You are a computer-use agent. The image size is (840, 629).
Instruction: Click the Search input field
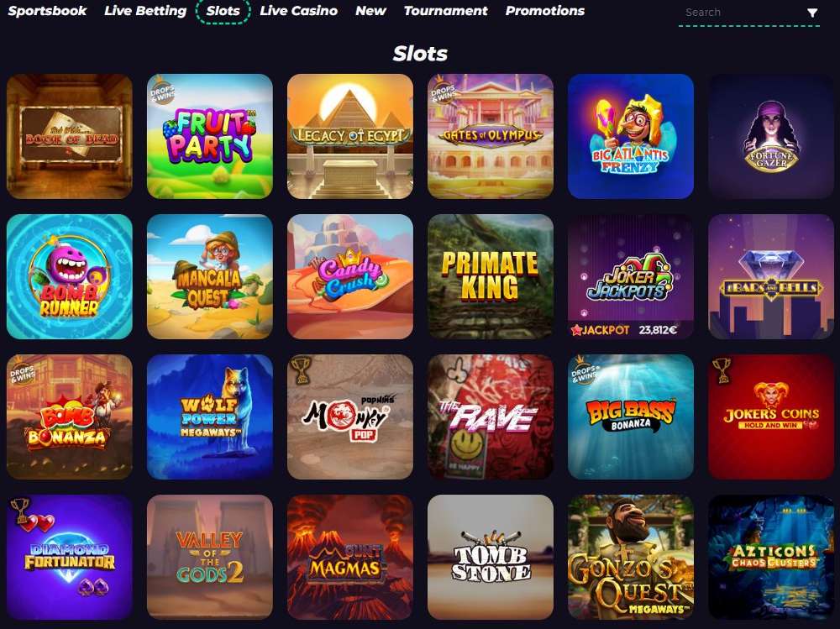tap(742, 13)
